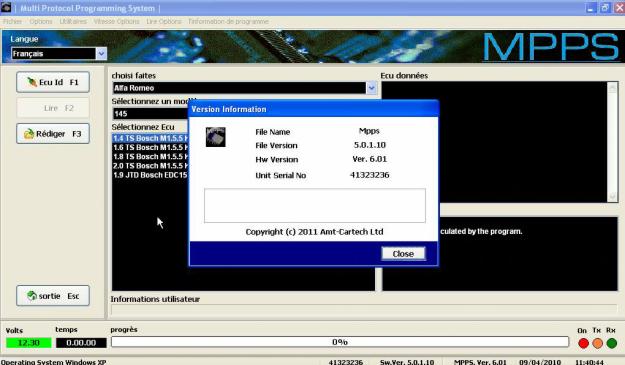Click the red On indicator light
The width and height of the screenshot is (625, 365).
click(x=583, y=343)
